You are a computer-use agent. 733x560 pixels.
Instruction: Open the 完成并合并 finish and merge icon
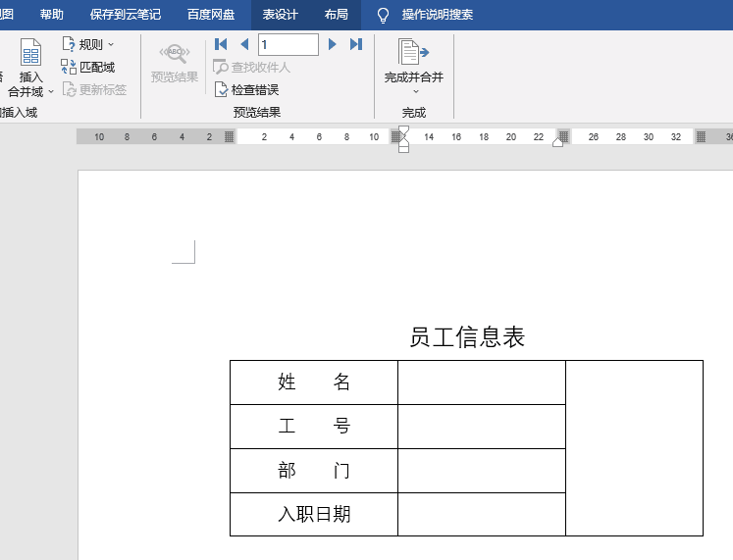(x=413, y=52)
